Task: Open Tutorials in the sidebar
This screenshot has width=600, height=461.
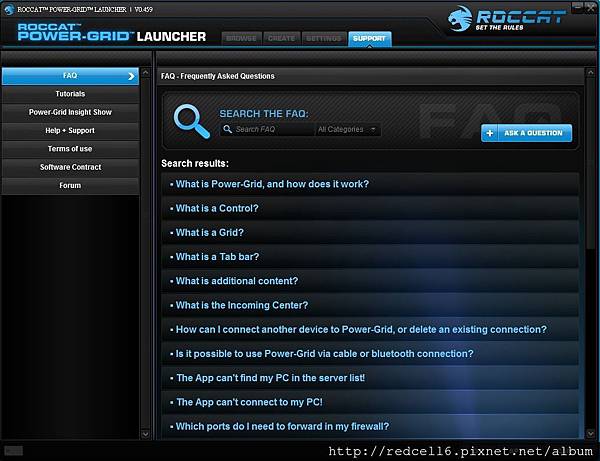Action: (x=70, y=94)
